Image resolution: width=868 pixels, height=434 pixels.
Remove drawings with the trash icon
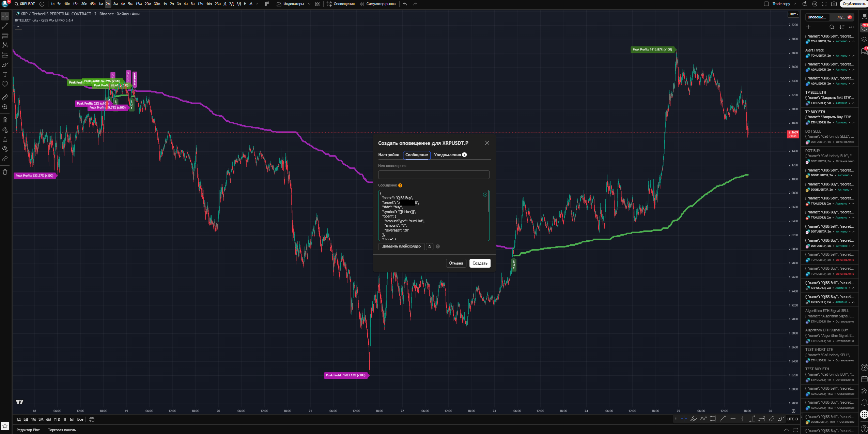point(5,172)
